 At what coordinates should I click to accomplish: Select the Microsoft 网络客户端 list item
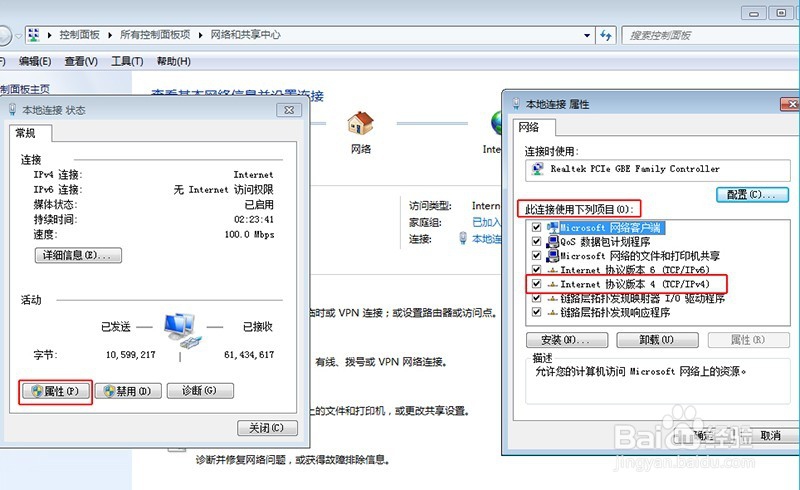(x=610, y=228)
